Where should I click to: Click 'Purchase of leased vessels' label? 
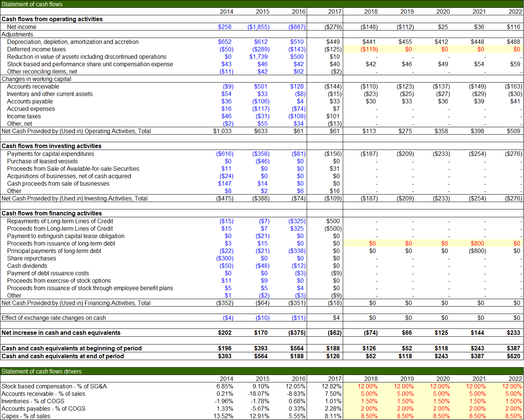42,161
